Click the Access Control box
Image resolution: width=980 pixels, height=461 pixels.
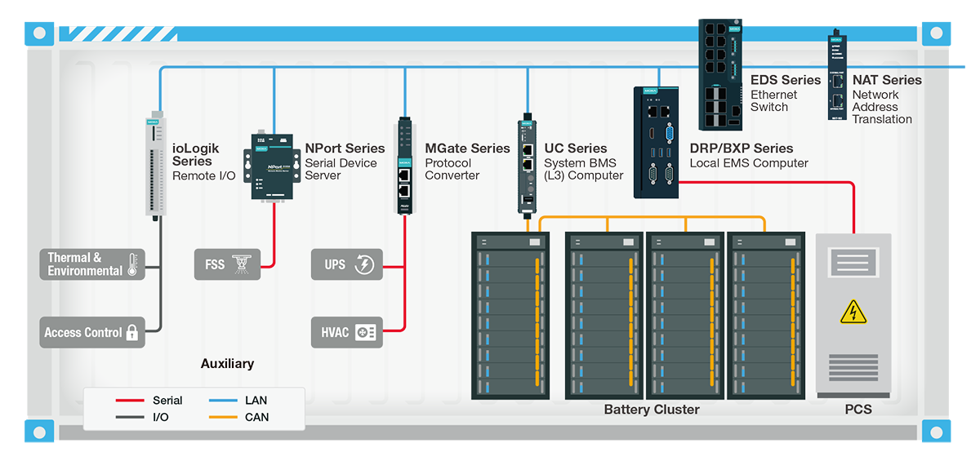(92, 332)
